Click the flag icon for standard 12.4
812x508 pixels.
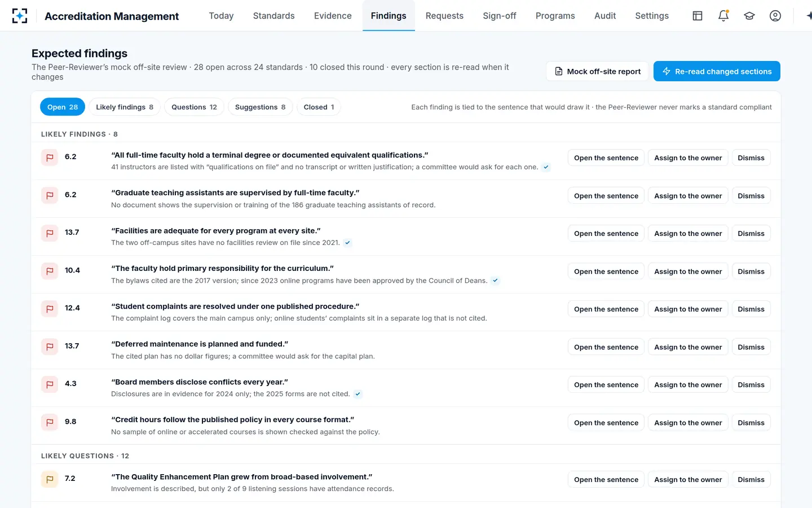[x=50, y=309]
